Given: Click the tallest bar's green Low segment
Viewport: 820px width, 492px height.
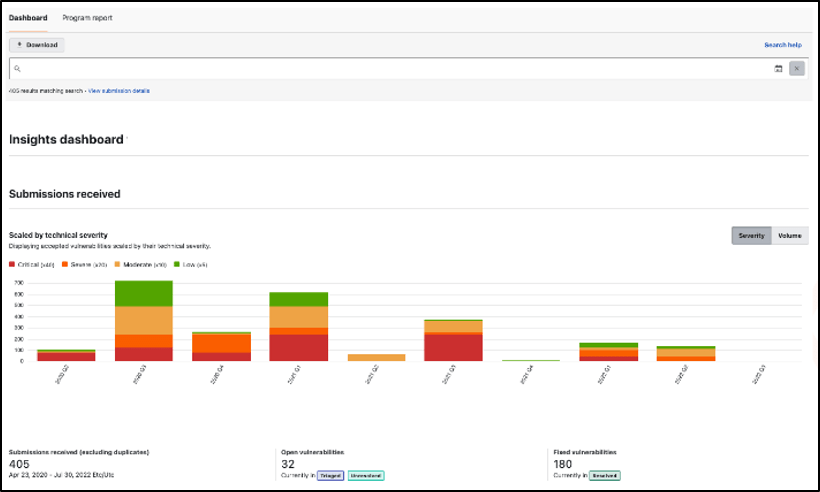Looking at the screenshot, I should pyautogui.click(x=143, y=293).
